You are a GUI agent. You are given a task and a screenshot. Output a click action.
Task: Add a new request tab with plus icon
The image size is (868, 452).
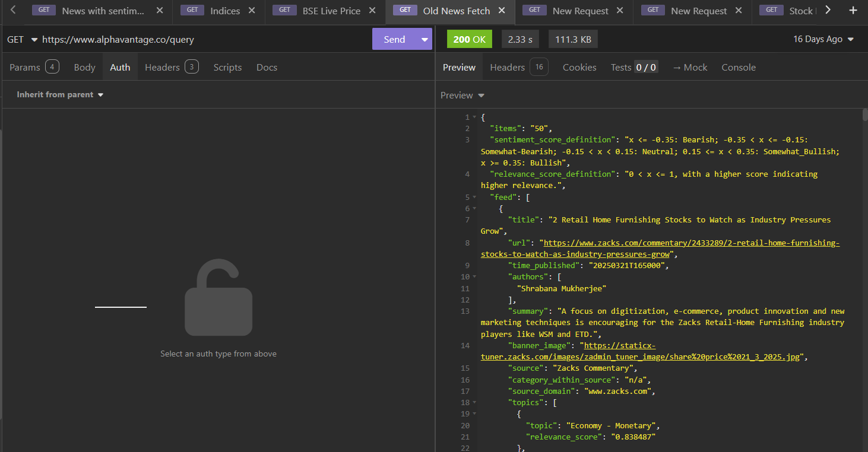(853, 11)
